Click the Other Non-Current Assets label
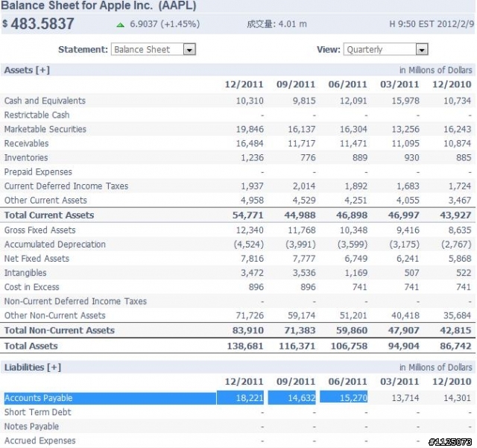477x448 pixels. 54,315
